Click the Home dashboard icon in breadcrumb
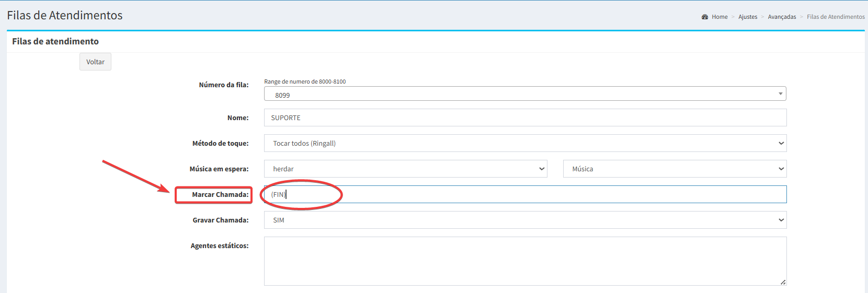This screenshot has width=868, height=293. pyautogui.click(x=705, y=17)
